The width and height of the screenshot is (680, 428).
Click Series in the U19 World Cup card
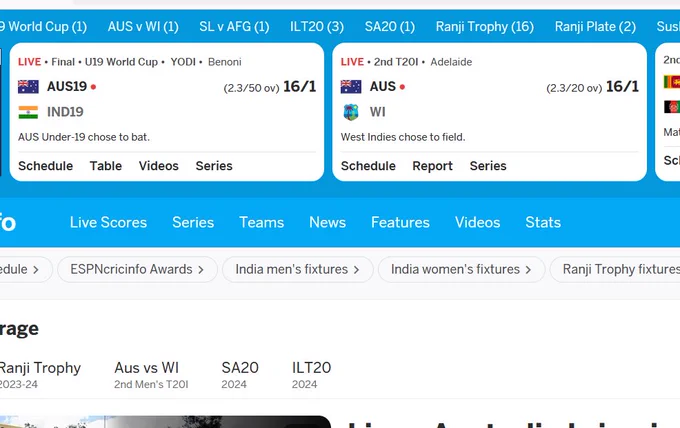pyautogui.click(x=214, y=166)
